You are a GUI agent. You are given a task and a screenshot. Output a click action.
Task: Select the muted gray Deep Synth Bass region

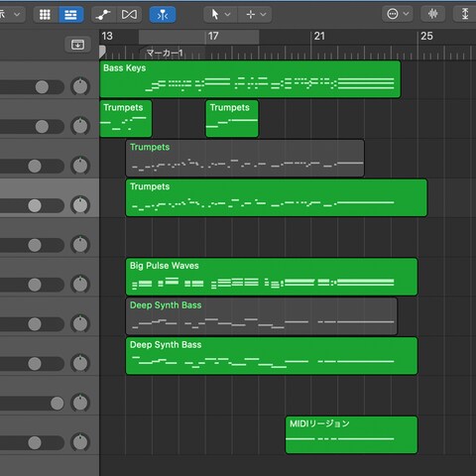tap(261, 316)
